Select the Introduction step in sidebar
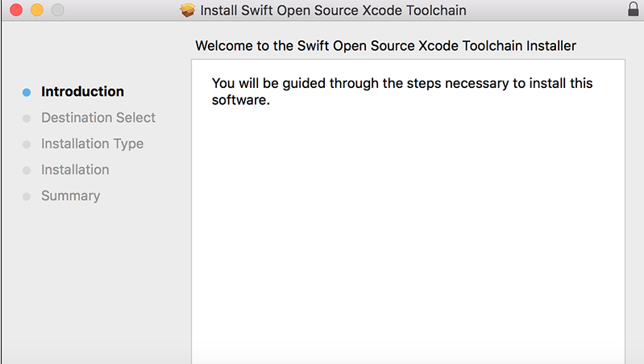Screen dimensions: 644x364 click(82, 92)
